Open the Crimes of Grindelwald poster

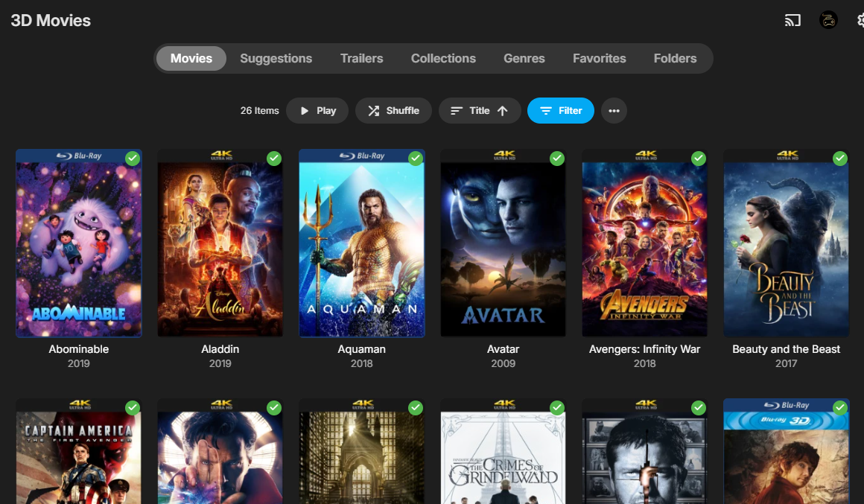click(503, 451)
